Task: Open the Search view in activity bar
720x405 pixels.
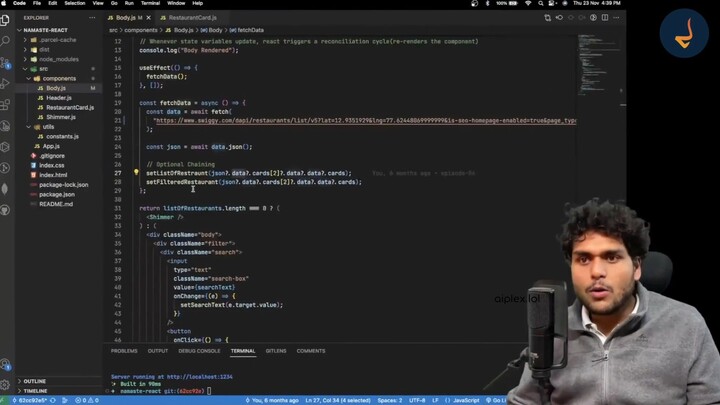Action: point(5,41)
